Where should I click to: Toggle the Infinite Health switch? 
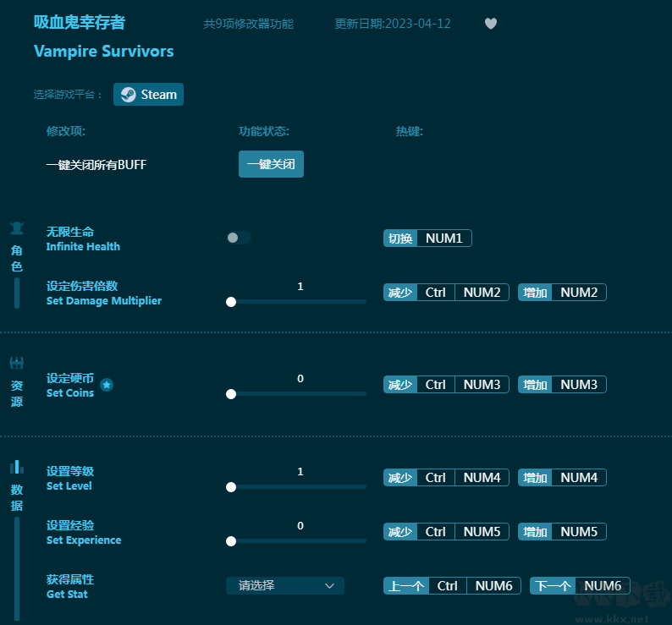point(239,238)
